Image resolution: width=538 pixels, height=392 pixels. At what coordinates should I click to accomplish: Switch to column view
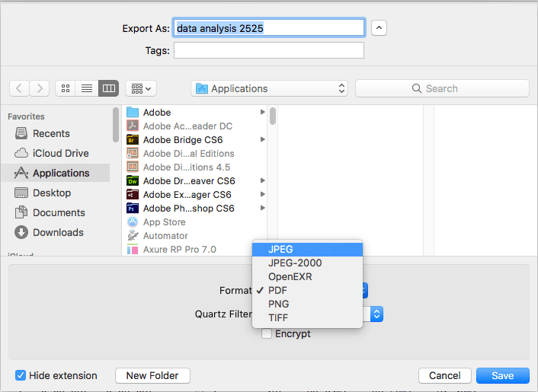tap(109, 88)
